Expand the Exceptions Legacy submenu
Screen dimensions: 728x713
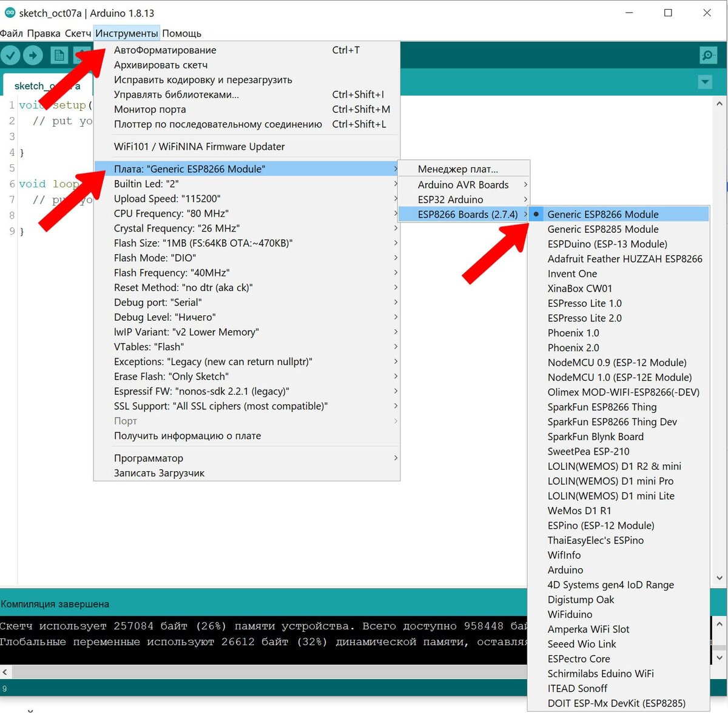click(x=247, y=362)
